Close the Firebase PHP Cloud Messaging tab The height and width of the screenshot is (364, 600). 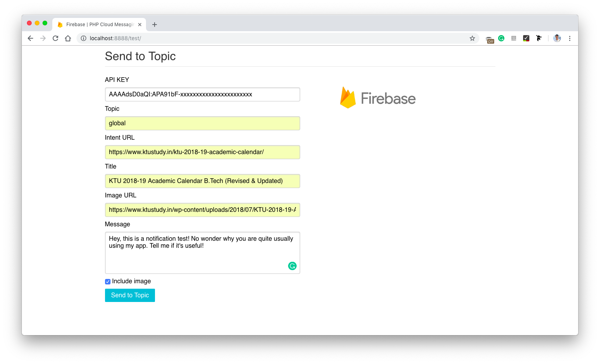[x=140, y=24]
